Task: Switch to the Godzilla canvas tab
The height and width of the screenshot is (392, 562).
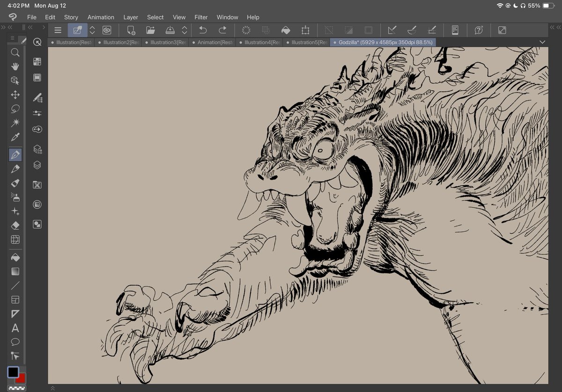Action: pos(383,42)
